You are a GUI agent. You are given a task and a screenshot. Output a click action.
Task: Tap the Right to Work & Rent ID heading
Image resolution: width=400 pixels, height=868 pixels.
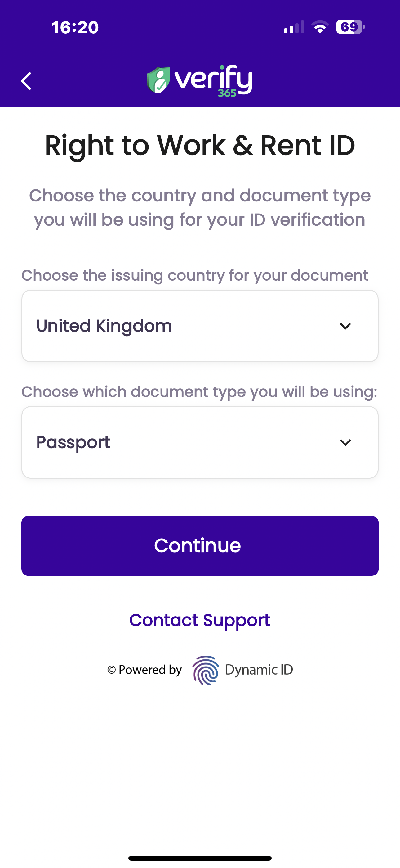tap(200, 146)
